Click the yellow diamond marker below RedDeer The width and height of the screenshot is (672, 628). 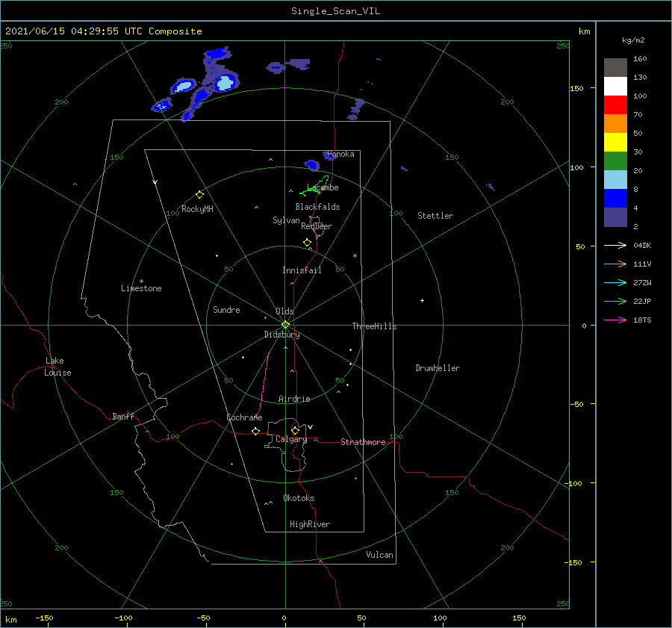307,243
